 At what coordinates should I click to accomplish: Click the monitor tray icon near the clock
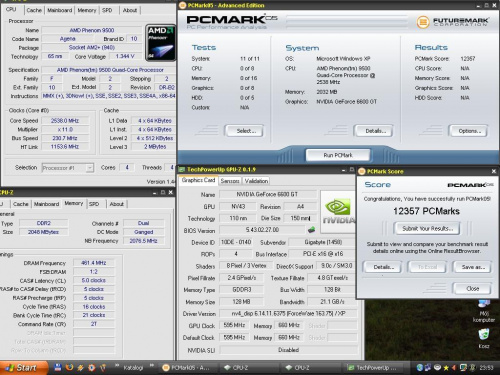point(463,367)
